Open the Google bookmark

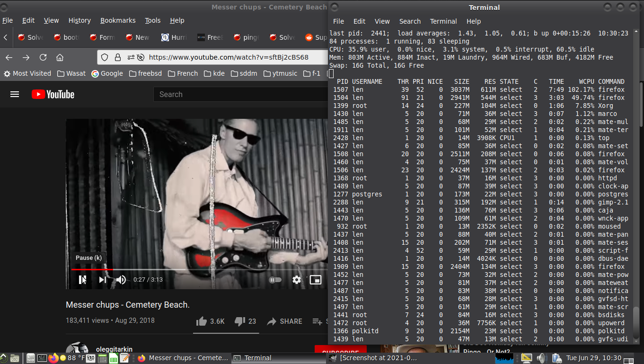click(x=107, y=73)
